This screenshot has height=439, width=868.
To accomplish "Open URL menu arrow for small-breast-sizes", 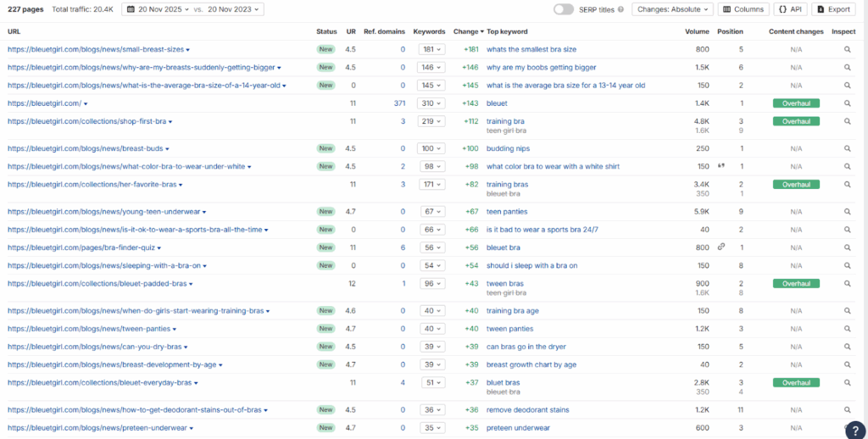I will coord(187,50).
